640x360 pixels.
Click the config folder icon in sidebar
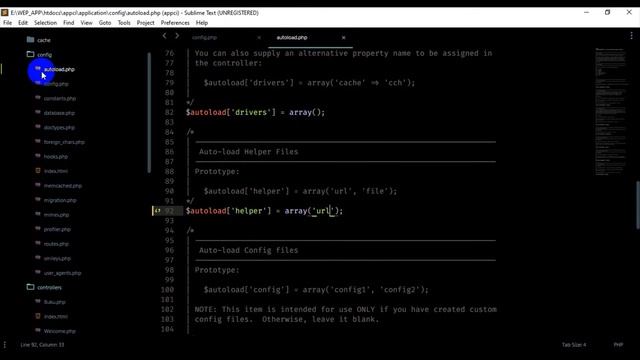click(30, 54)
